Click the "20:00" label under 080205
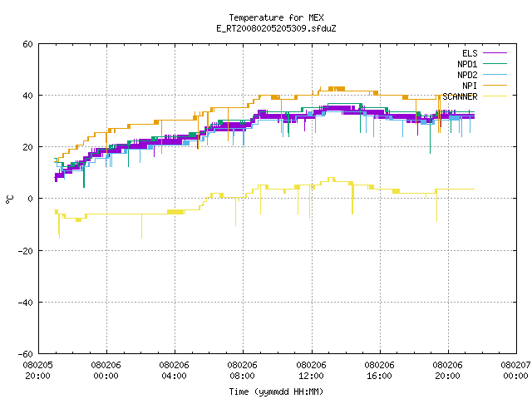This screenshot has height=399, width=532. (x=37, y=376)
